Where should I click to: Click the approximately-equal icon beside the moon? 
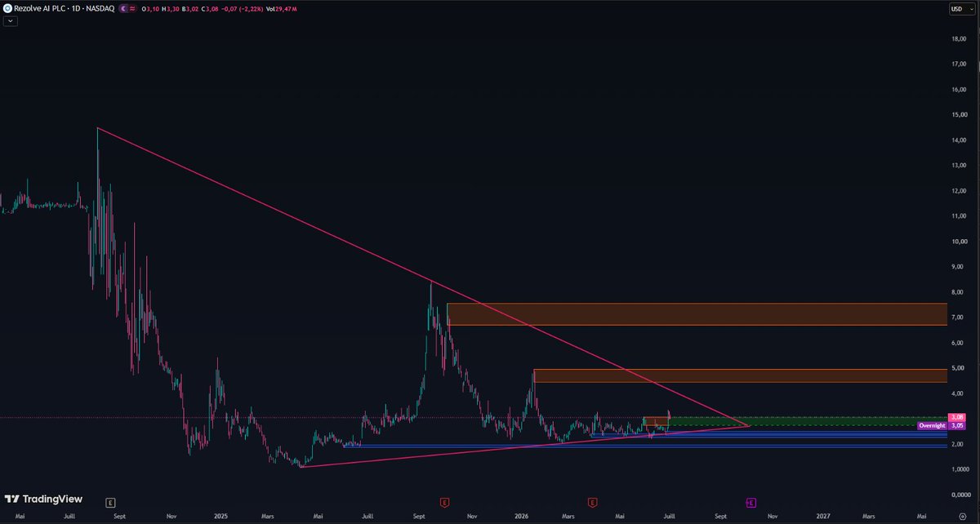tap(132, 8)
